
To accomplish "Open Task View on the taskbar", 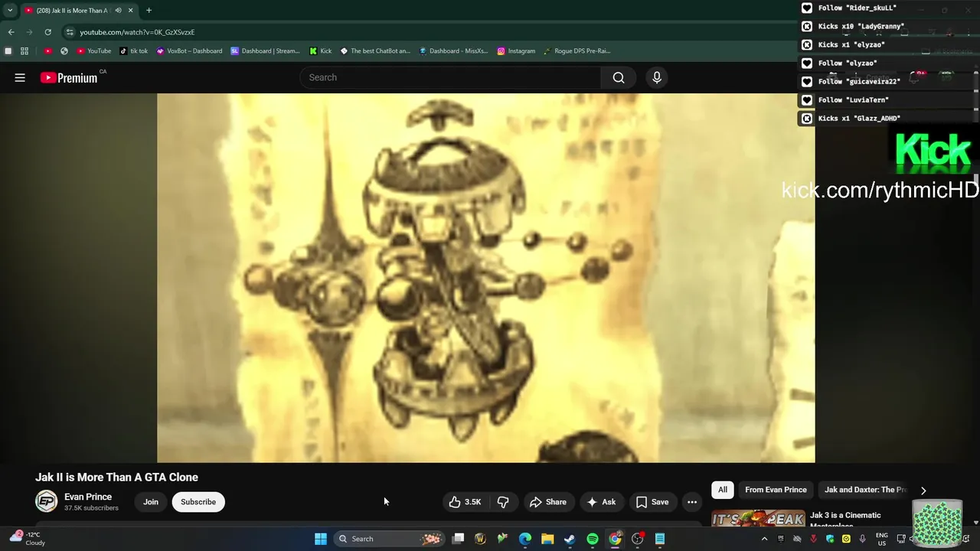I will click(458, 539).
